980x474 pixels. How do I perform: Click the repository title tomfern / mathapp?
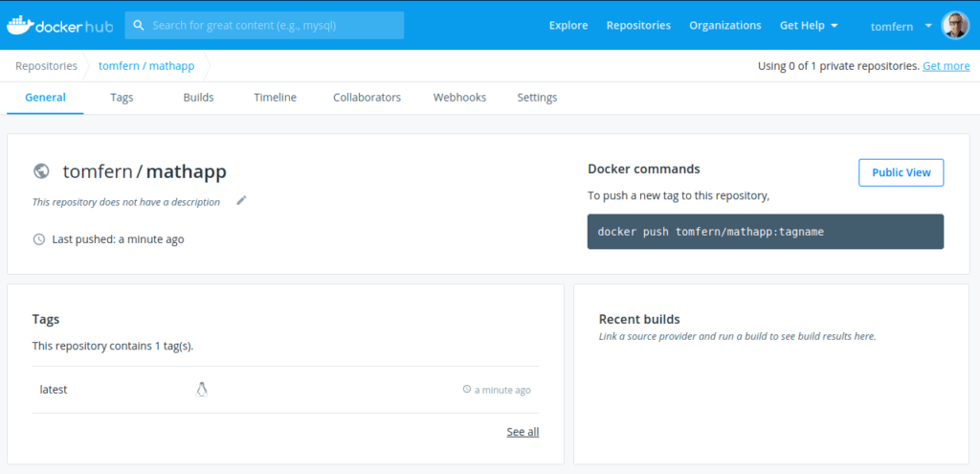point(145,171)
